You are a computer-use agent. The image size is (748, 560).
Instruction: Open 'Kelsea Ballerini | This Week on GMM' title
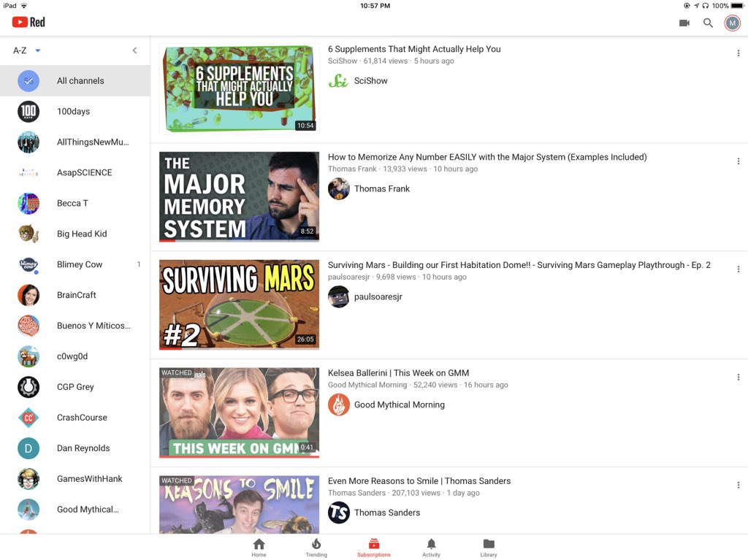[x=398, y=373]
